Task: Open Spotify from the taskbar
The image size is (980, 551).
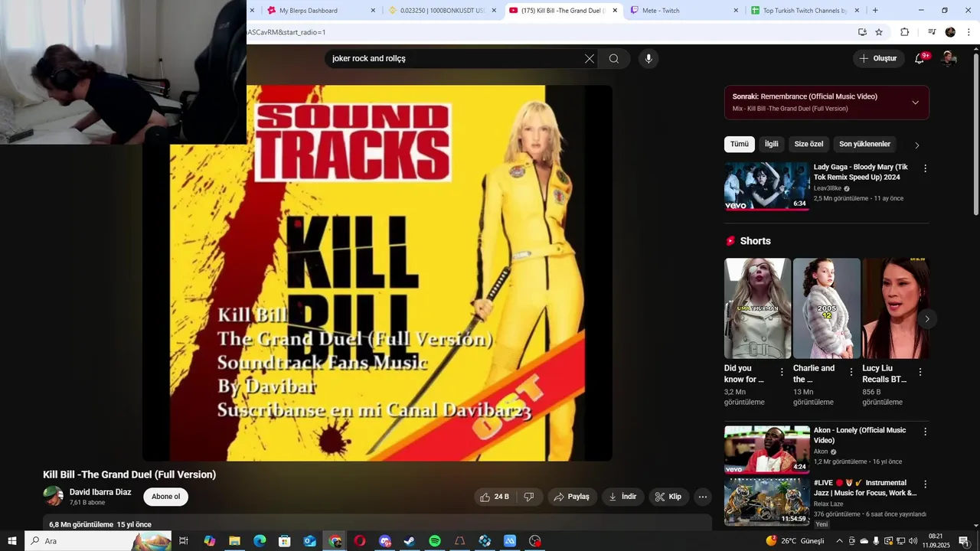Action: point(435,541)
